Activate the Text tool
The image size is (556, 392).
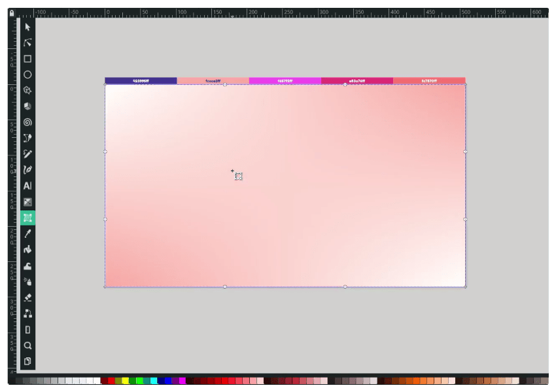click(x=27, y=186)
